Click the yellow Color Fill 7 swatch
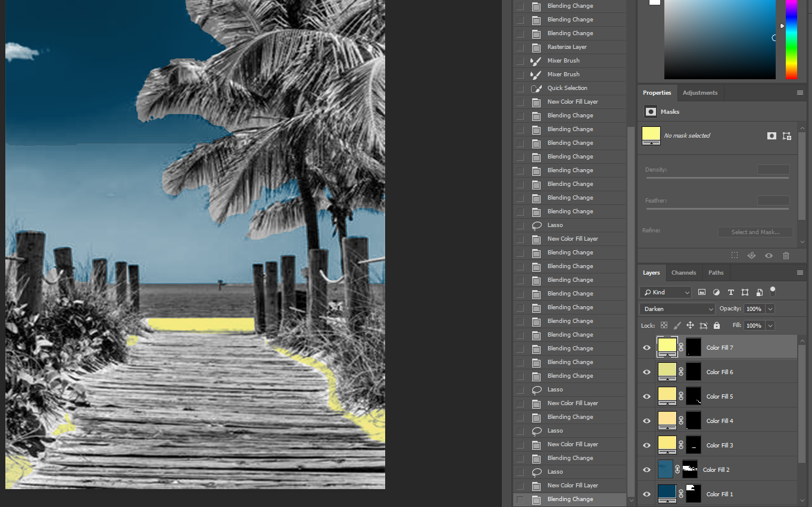This screenshot has height=507, width=812. point(667,347)
